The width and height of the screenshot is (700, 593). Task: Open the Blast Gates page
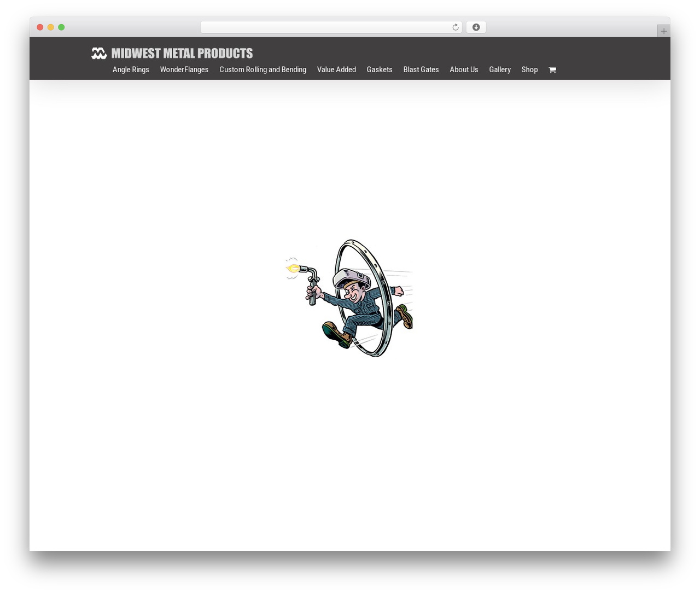421,69
